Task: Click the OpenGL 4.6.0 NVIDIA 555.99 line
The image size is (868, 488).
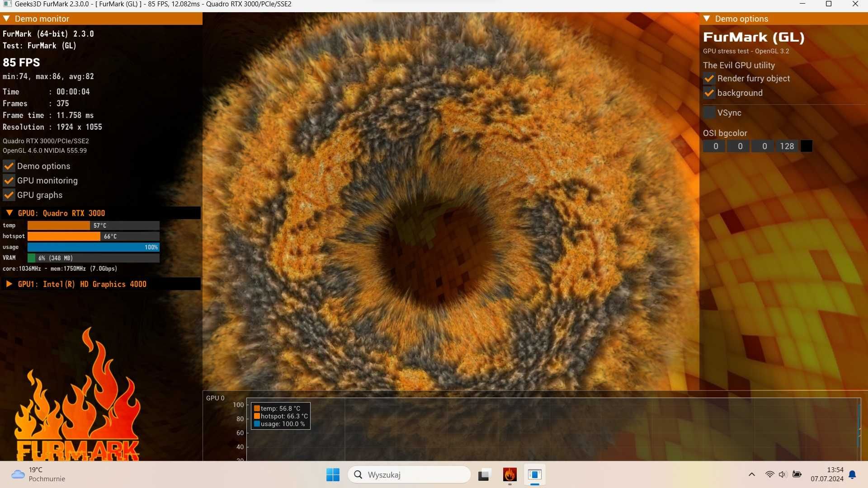Action: tap(45, 150)
